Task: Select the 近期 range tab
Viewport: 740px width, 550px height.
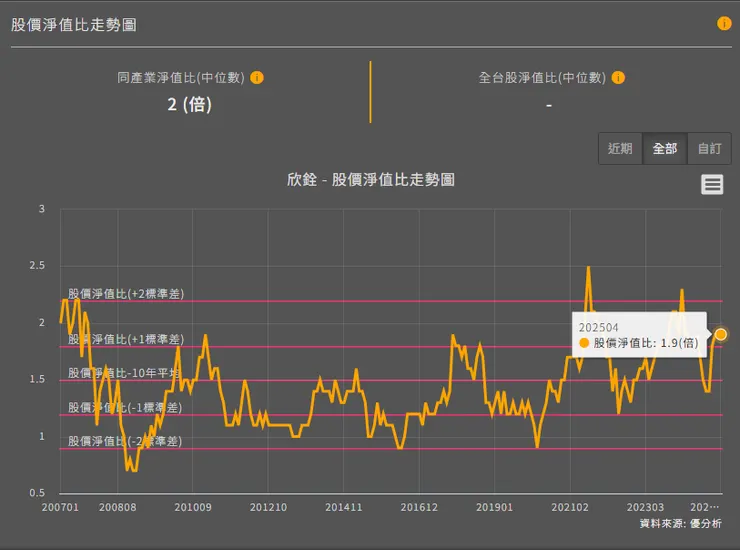Action: (x=620, y=149)
